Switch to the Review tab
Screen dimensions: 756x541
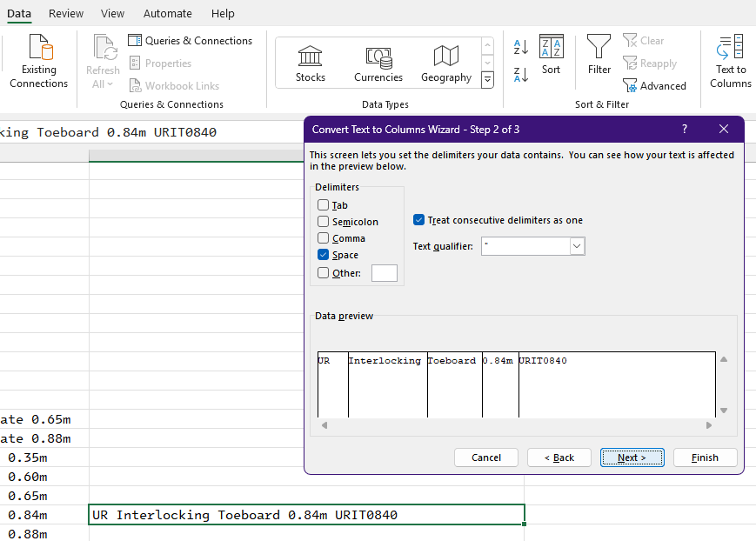click(66, 14)
